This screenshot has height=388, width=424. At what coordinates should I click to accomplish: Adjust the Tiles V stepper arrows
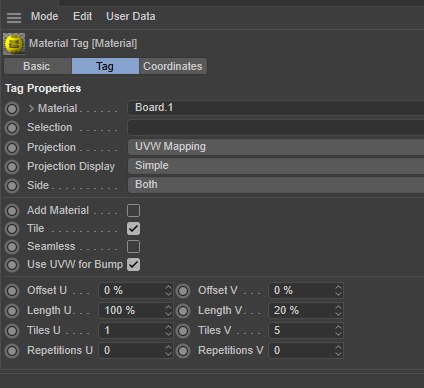(x=338, y=330)
